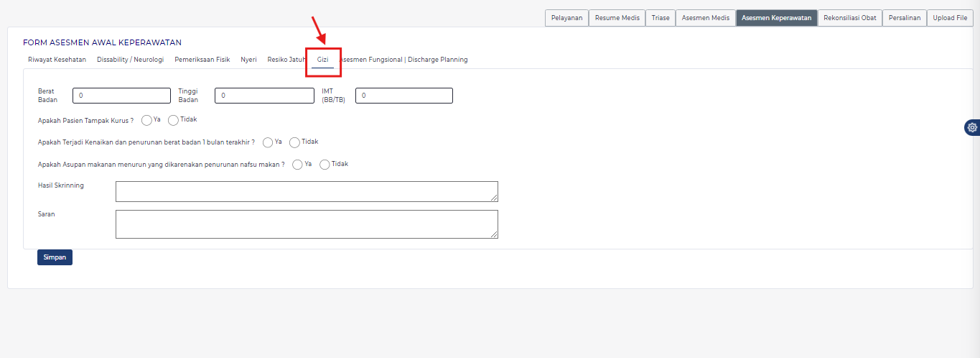Open the Resume Medis tab
The width and height of the screenshot is (980, 358).
click(x=617, y=18)
